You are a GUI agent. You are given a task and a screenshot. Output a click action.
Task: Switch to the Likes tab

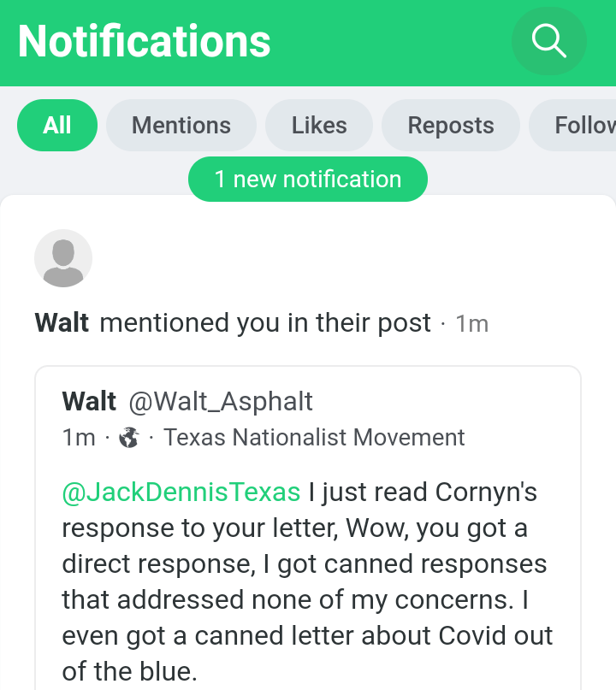pos(319,126)
